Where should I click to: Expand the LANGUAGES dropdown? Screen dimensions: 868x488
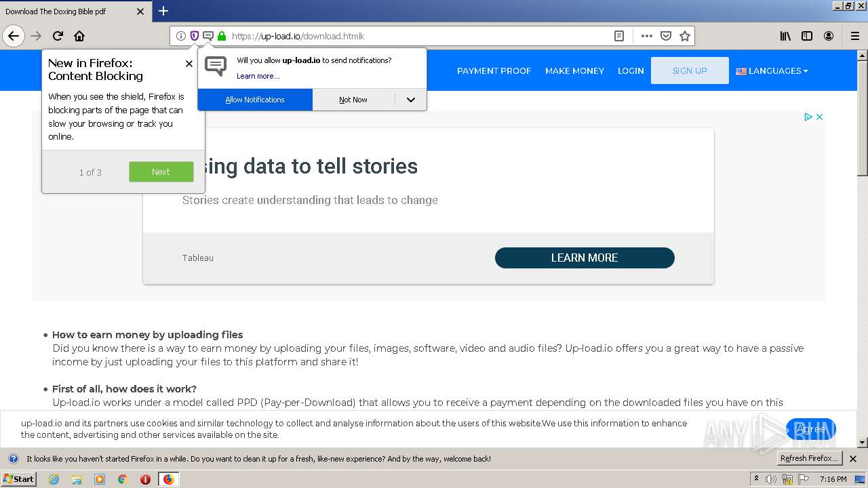[x=772, y=70]
